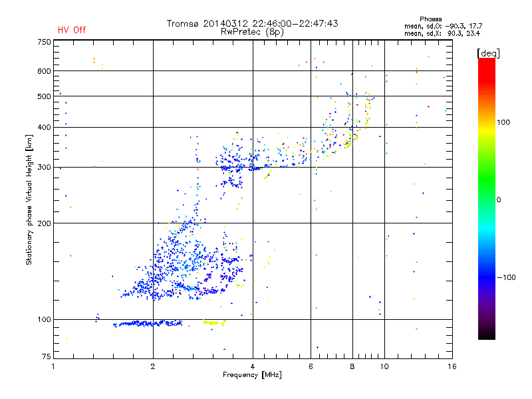The height and width of the screenshot is (399, 532).
Task: Click the x-axis '6' tick label
Action: coord(311,366)
